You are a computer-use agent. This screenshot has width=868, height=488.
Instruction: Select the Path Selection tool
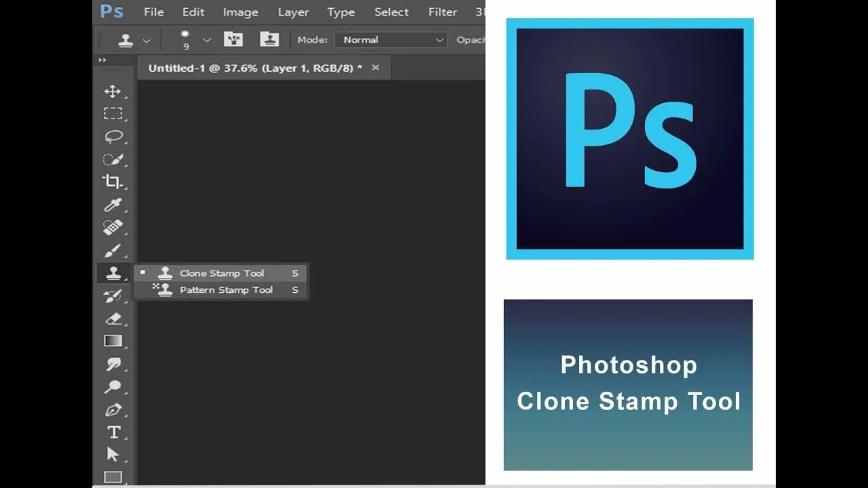click(113, 455)
